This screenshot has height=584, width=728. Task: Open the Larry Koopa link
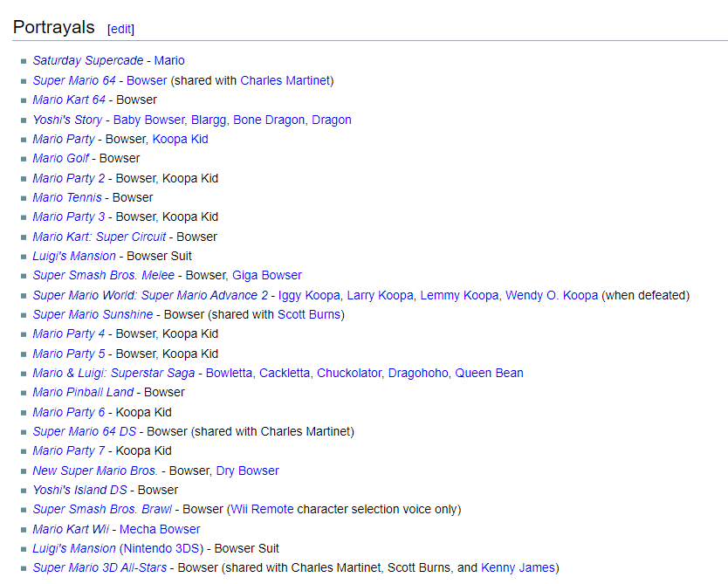click(x=381, y=295)
